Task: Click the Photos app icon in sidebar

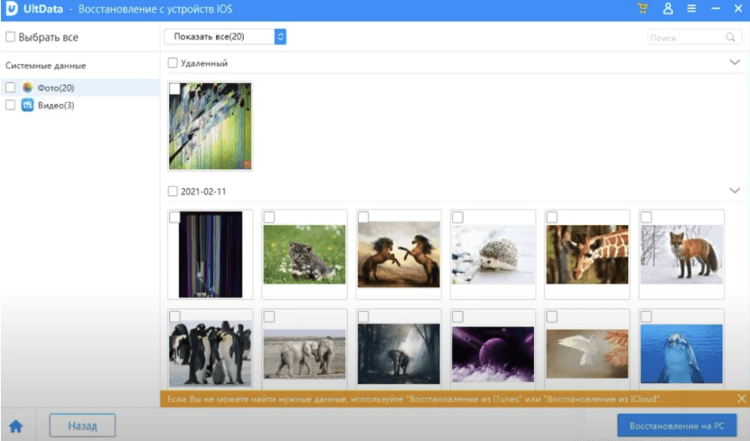Action: point(28,88)
